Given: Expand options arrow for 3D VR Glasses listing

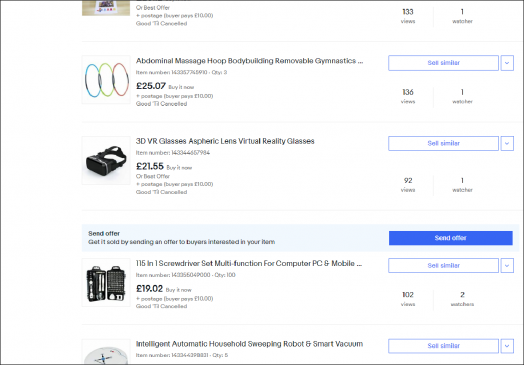Looking at the screenshot, I should pyautogui.click(x=507, y=143).
